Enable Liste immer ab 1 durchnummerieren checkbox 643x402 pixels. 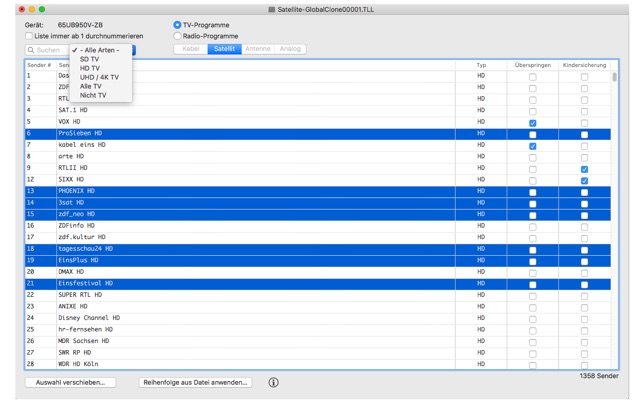click(29, 36)
